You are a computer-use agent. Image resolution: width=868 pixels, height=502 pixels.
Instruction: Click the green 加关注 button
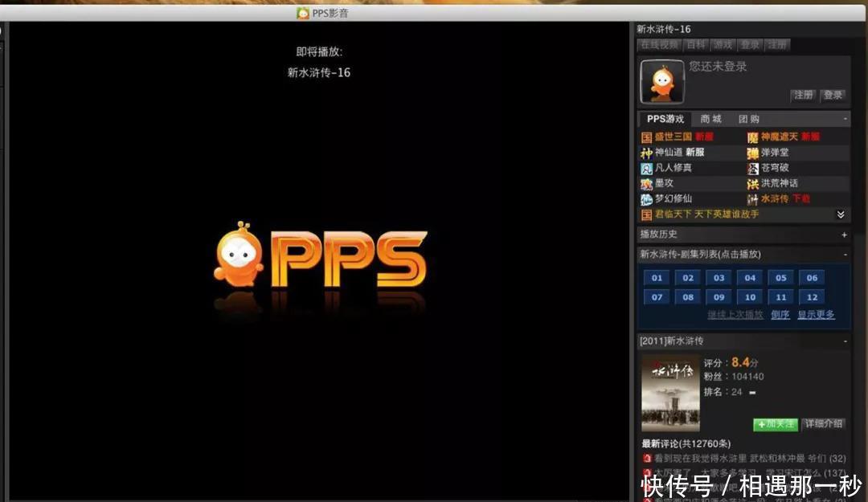775,424
